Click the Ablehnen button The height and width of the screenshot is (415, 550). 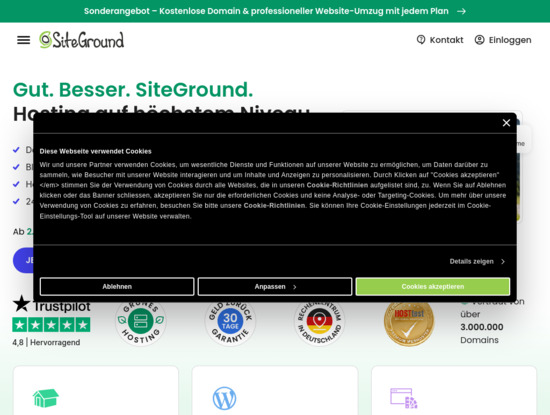[117, 287]
